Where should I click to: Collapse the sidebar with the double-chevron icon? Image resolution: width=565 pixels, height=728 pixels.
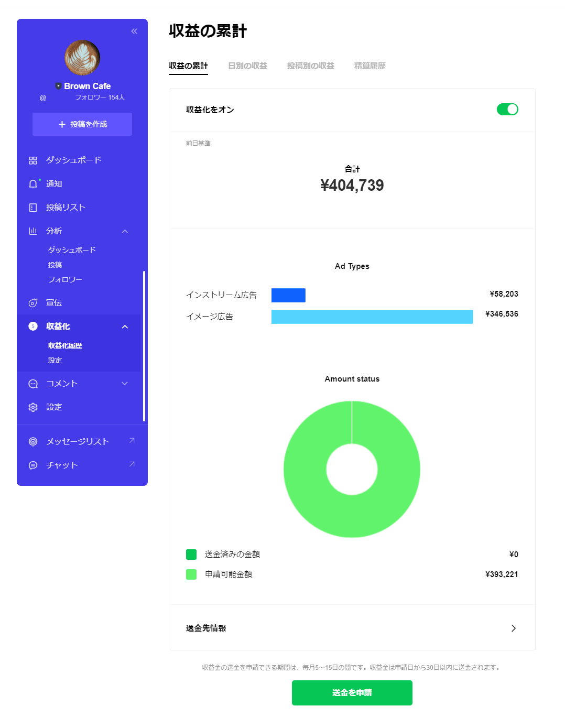(x=134, y=31)
